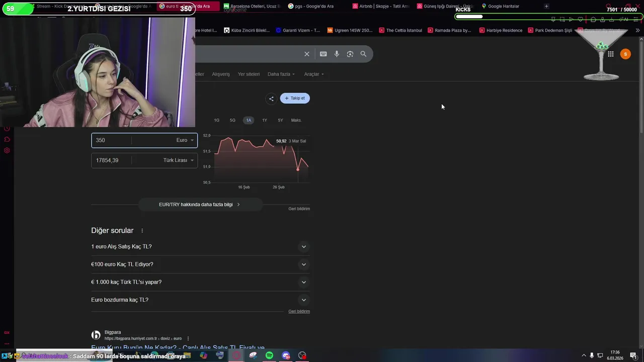
Task: Start voice search with the microphone icon
Action: tap(337, 54)
